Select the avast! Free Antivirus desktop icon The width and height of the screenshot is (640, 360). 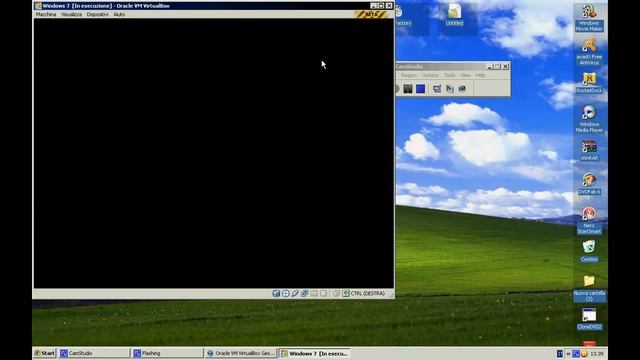click(589, 51)
